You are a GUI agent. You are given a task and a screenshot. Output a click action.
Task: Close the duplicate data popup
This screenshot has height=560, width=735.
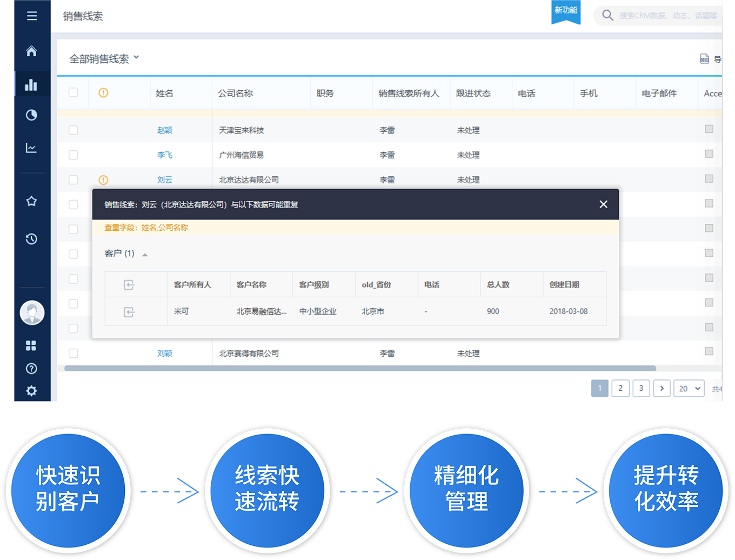click(603, 204)
